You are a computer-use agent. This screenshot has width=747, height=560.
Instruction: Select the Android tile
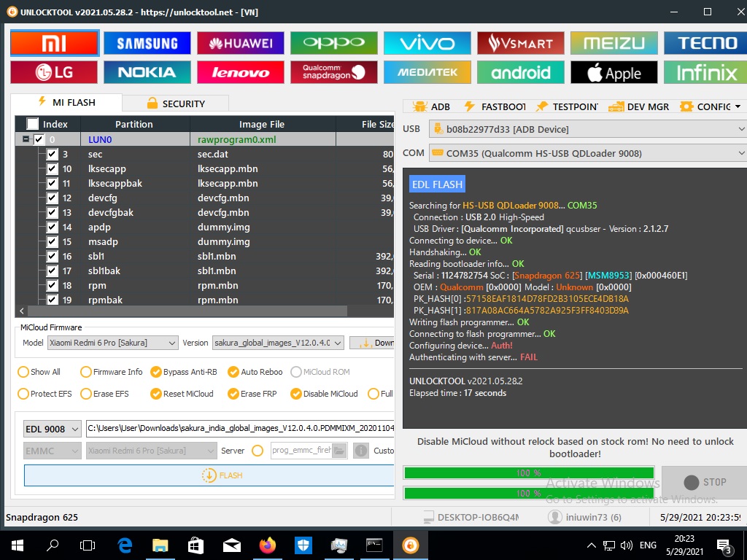point(521,72)
